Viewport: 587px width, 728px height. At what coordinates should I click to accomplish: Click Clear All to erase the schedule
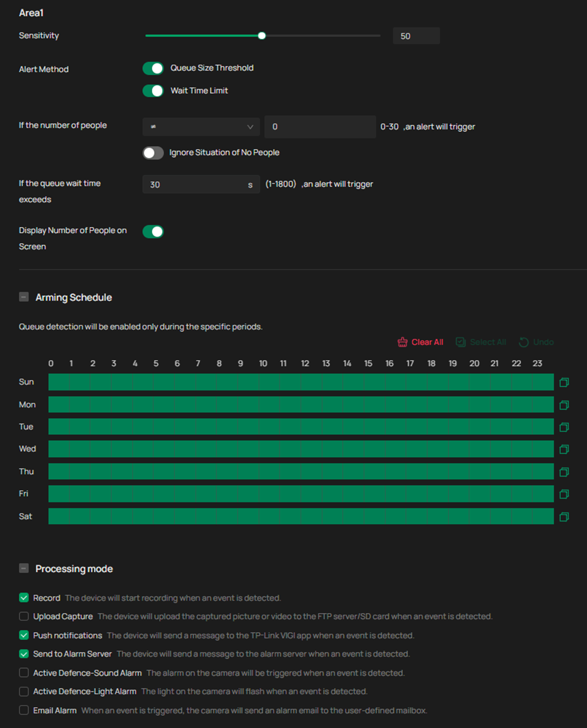(420, 342)
